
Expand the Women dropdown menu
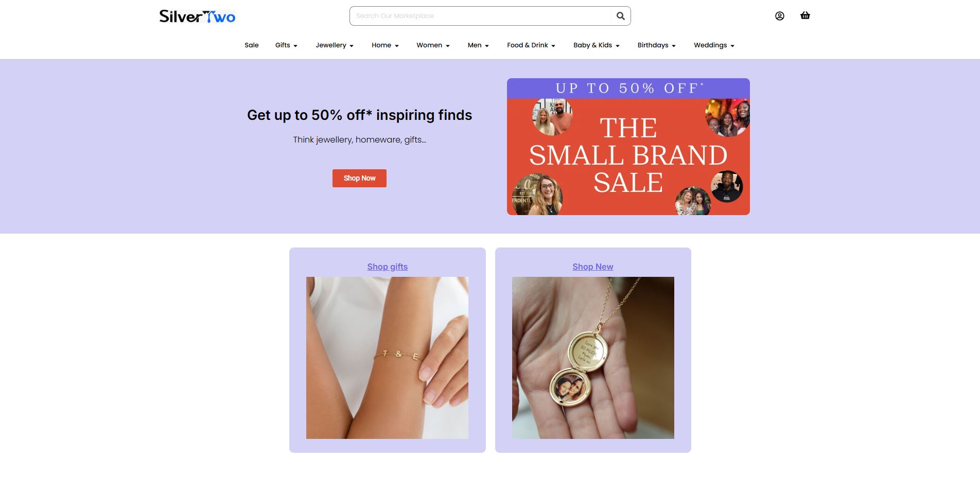tap(433, 45)
